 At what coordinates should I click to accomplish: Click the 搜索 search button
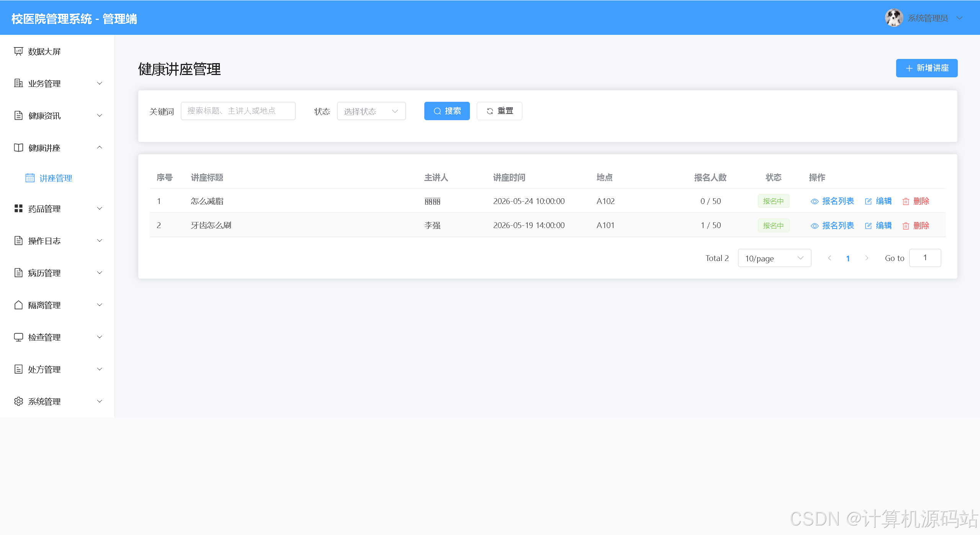coord(447,111)
